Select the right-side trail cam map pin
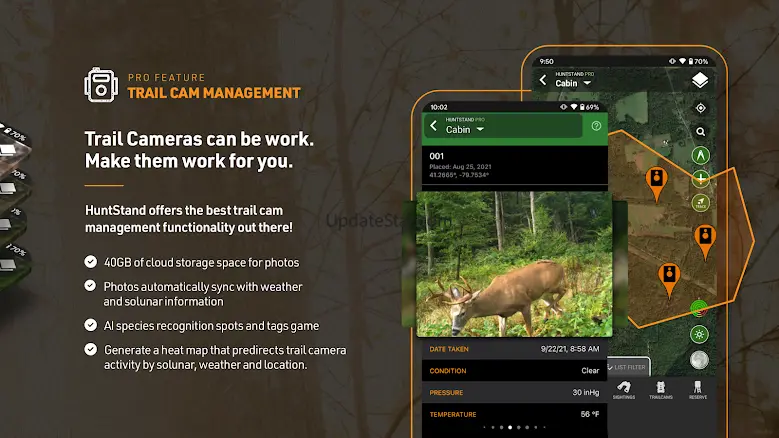The width and height of the screenshot is (779, 438). pyautogui.click(x=705, y=242)
